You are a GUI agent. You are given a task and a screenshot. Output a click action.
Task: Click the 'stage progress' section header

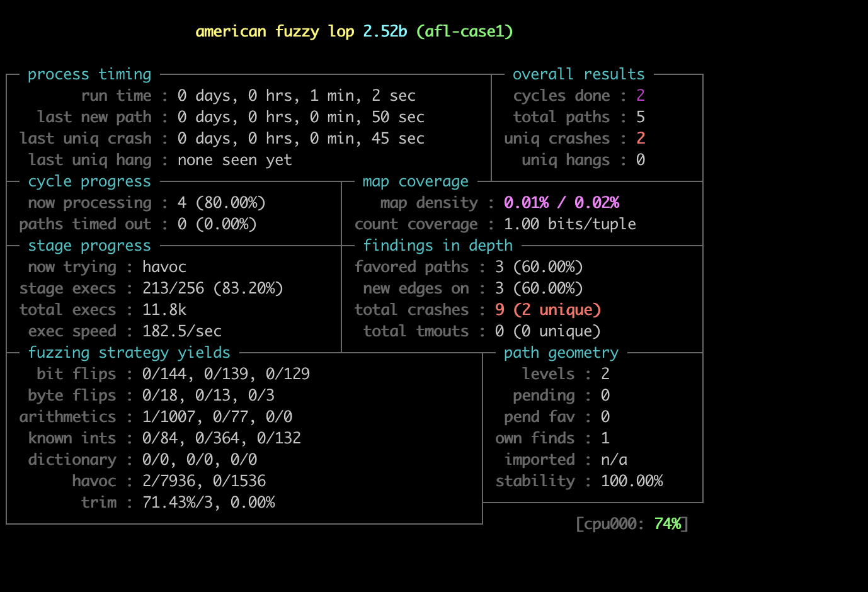point(89,246)
